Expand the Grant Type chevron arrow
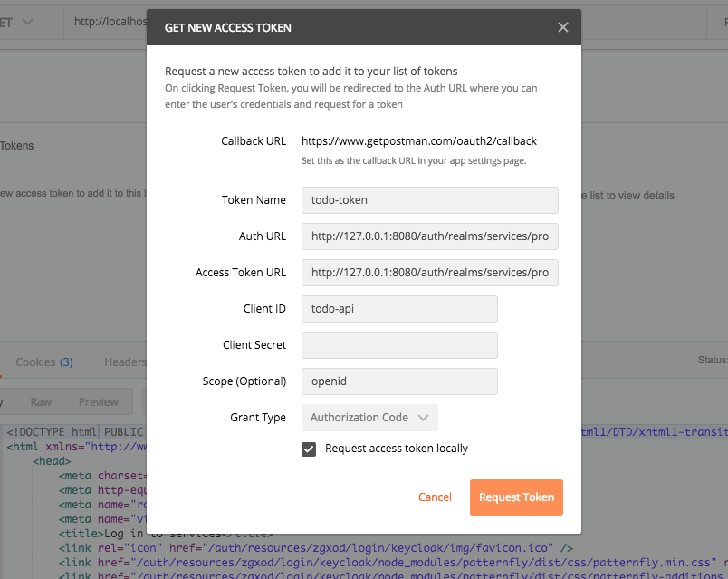 [x=420, y=418]
